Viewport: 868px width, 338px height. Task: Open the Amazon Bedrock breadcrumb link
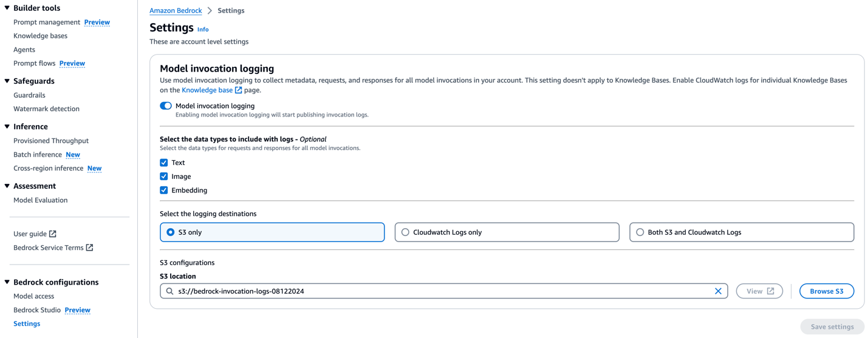point(176,11)
